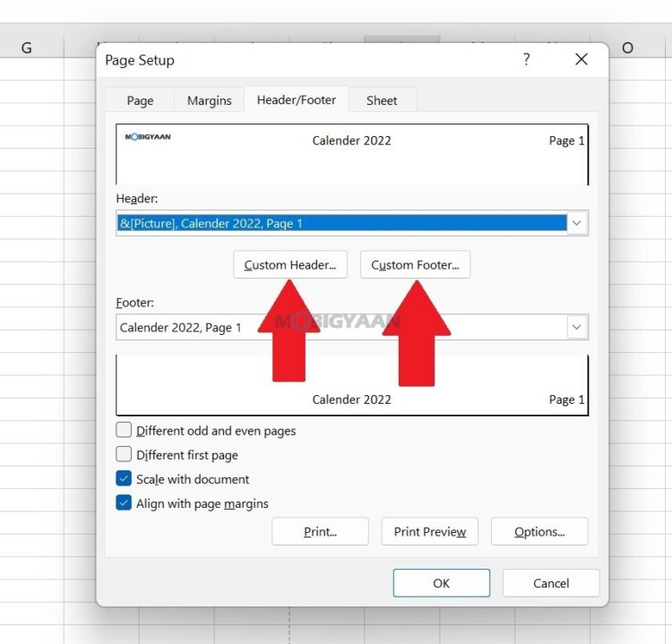
Task: Open the Custom Header dialog
Action: pos(290,265)
